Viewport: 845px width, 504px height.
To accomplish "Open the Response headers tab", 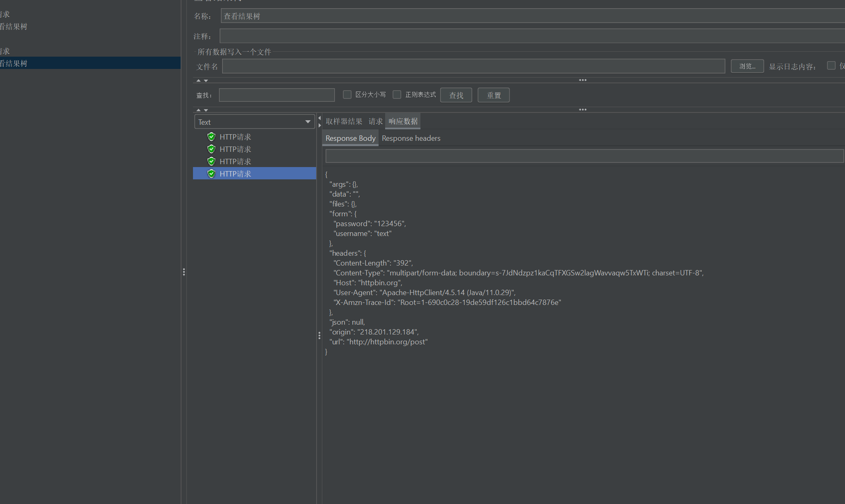I will (411, 138).
